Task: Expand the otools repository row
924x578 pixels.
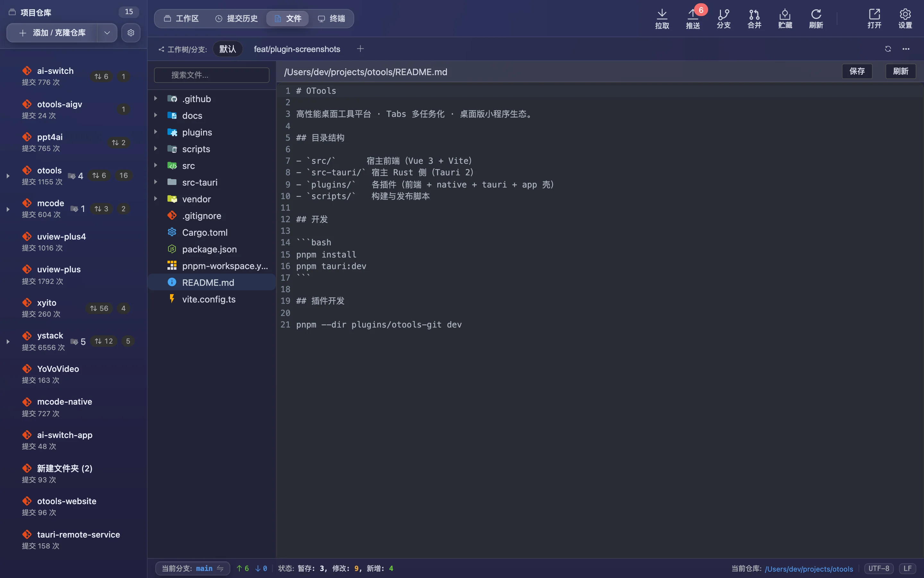Action: pos(8,176)
